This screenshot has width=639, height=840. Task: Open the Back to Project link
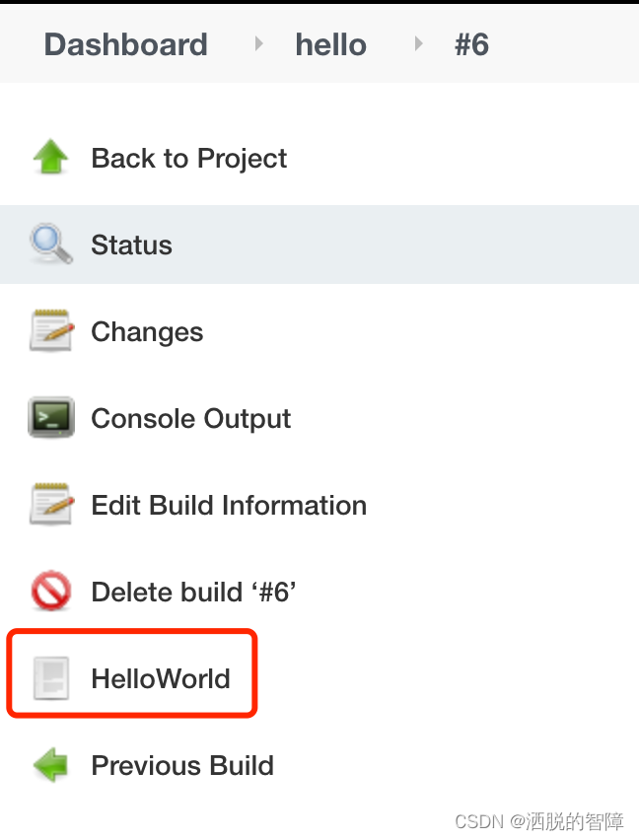click(x=189, y=158)
